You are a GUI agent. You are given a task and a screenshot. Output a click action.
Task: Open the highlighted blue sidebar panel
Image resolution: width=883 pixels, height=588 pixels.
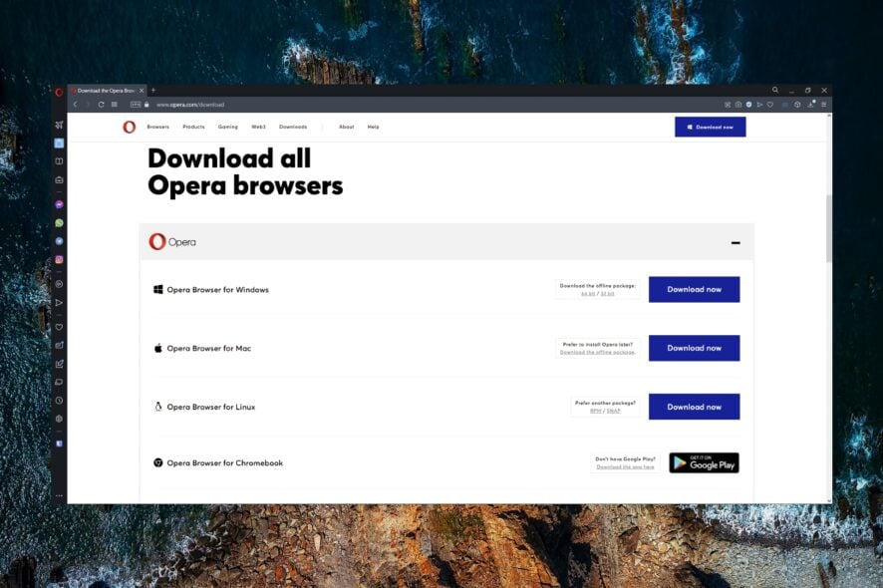click(x=59, y=144)
